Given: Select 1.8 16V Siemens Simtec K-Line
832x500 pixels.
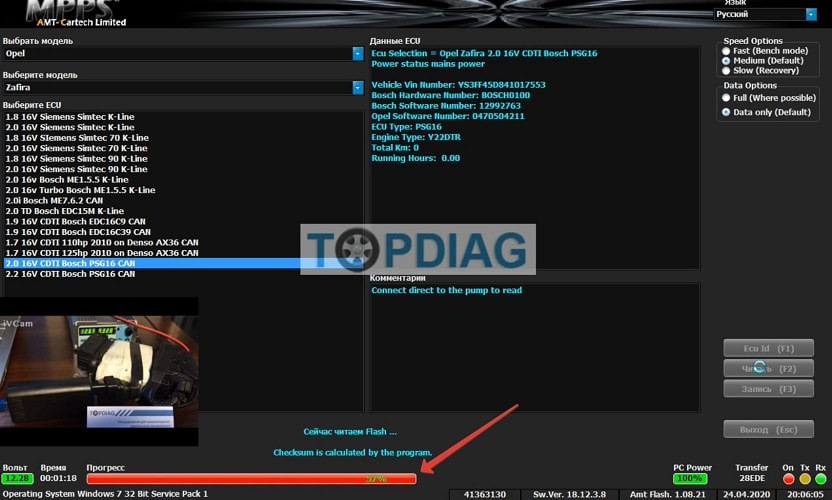Looking at the screenshot, I should (x=70, y=117).
